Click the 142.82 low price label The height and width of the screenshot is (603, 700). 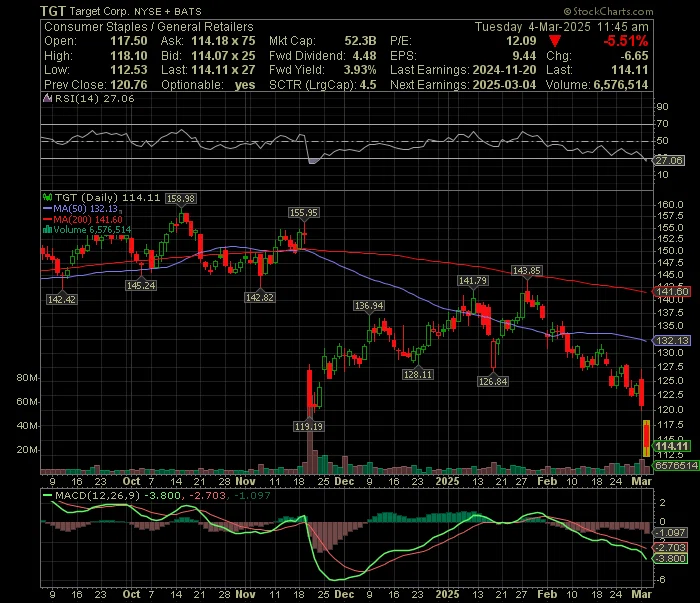pyautogui.click(x=260, y=297)
